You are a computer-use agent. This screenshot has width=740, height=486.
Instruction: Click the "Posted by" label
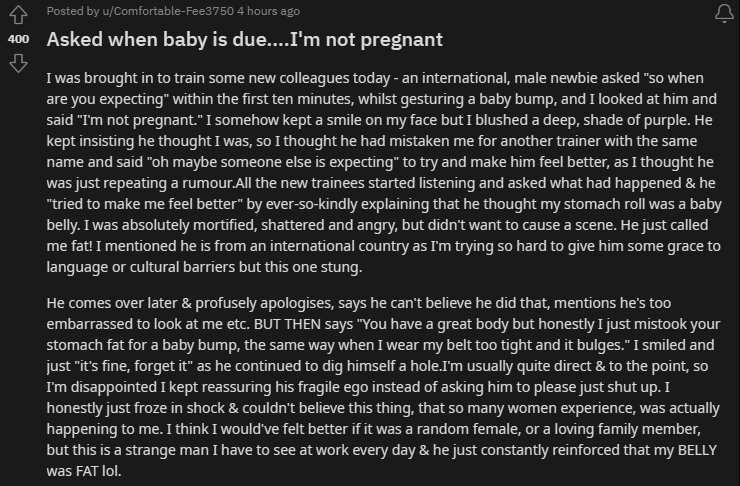click(x=73, y=11)
